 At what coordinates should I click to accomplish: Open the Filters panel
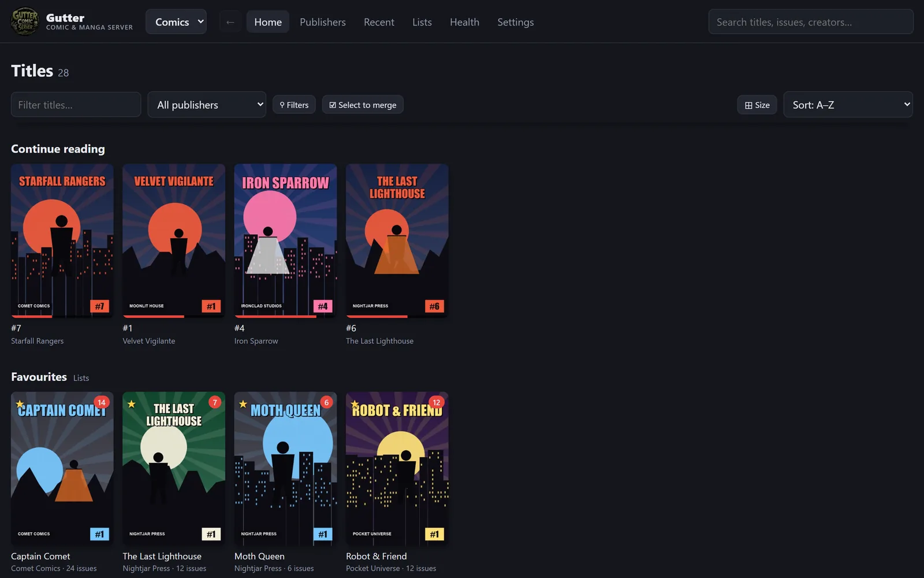tap(294, 105)
